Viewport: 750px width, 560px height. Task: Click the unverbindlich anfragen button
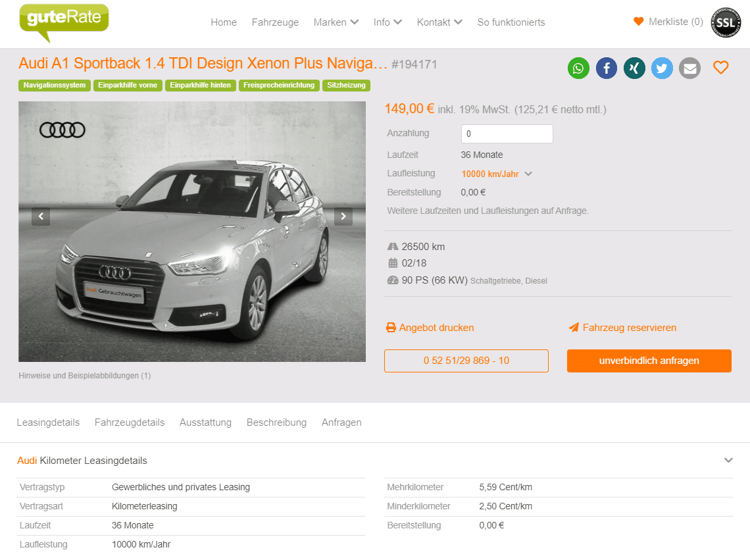tap(649, 361)
